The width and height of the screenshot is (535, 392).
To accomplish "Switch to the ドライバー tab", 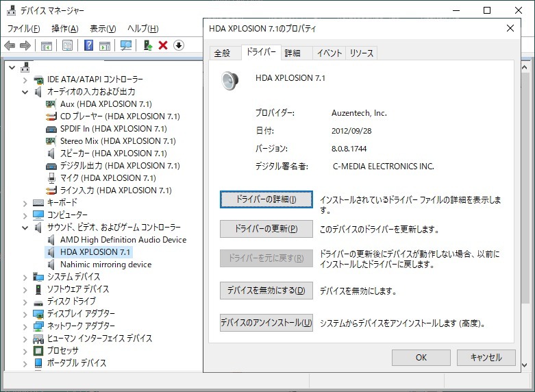I will (x=261, y=52).
